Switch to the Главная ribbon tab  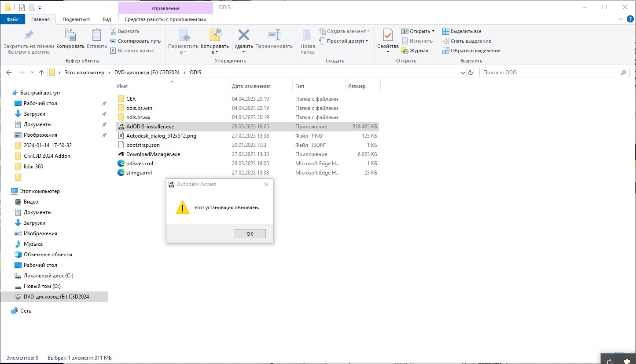point(40,19)
